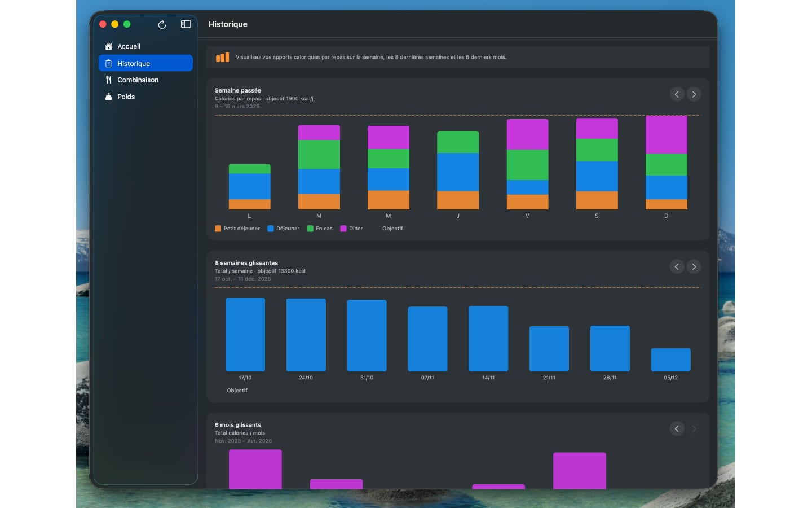The width and height of the screenshot is (812, 508).
Task: Click the green En cas legend swatch
Action: (x=310, y=229)
